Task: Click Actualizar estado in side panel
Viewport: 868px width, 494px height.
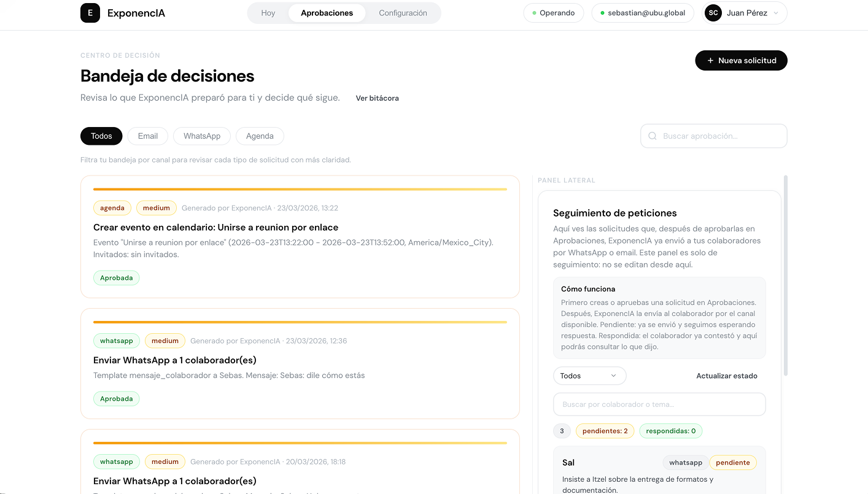Action: [726, 376]
